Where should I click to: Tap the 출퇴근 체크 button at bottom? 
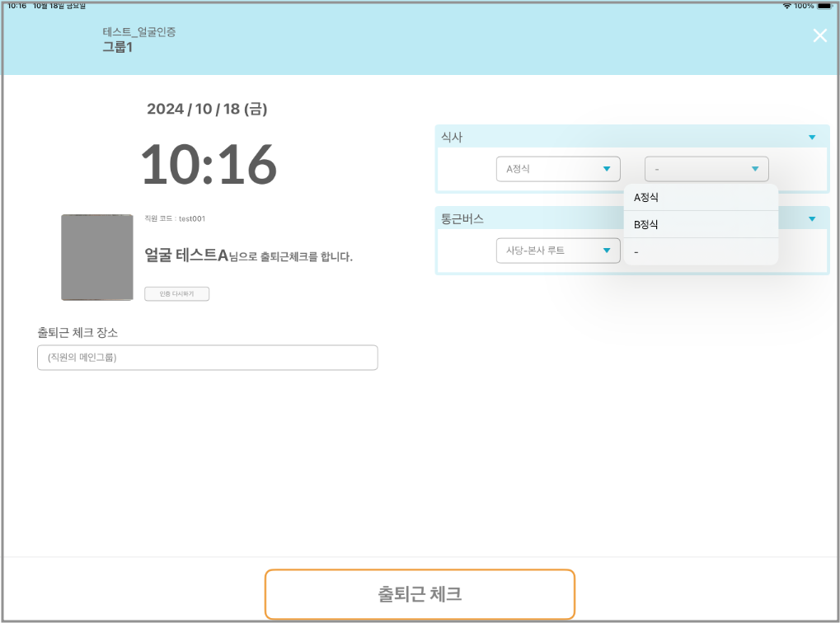(420, 593)
